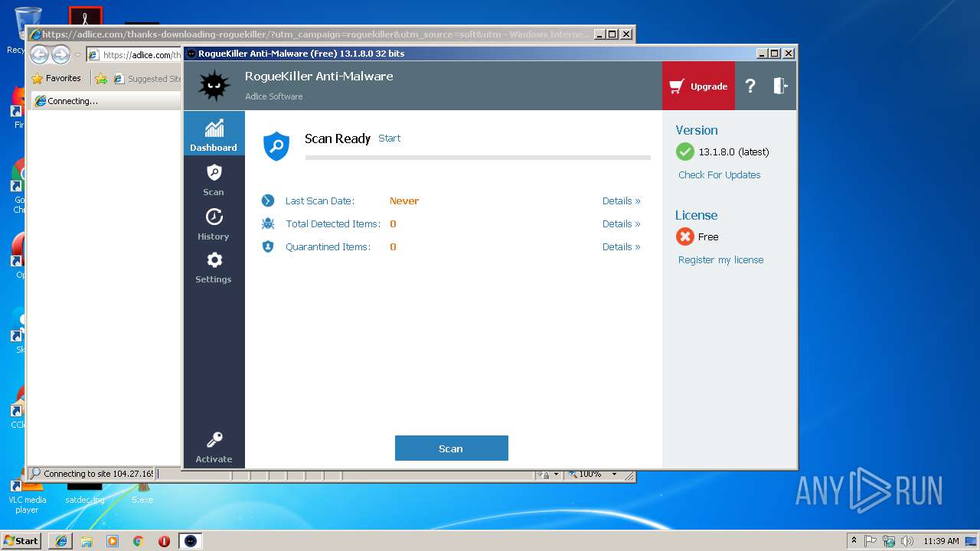Click Internet Explorer taskbar icon

(60, 540)
